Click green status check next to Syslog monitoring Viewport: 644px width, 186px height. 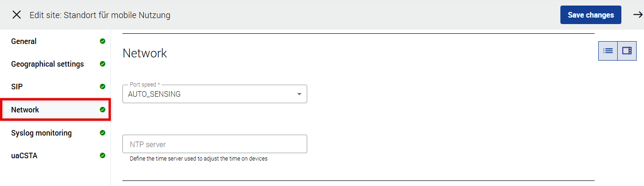click(x=103, y=133)
